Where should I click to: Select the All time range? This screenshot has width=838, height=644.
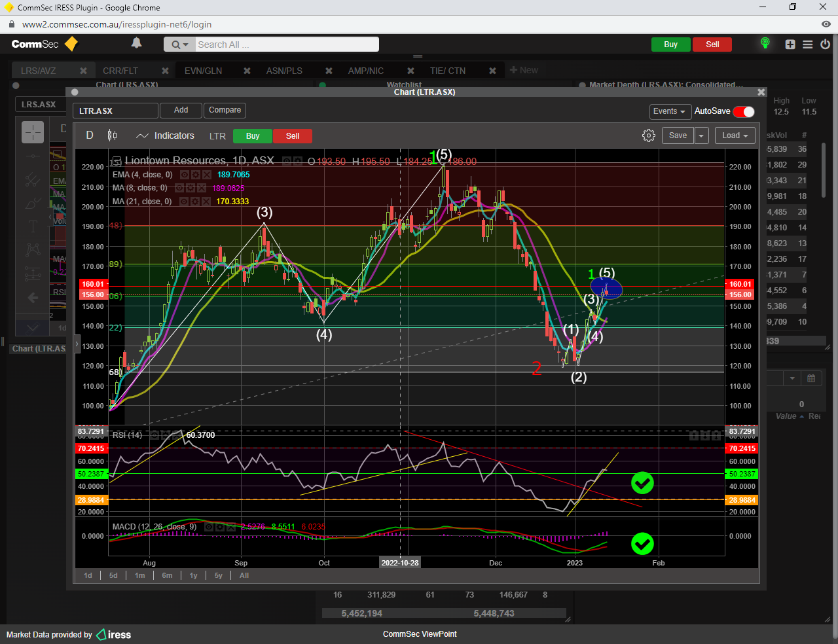coord(244,576)
